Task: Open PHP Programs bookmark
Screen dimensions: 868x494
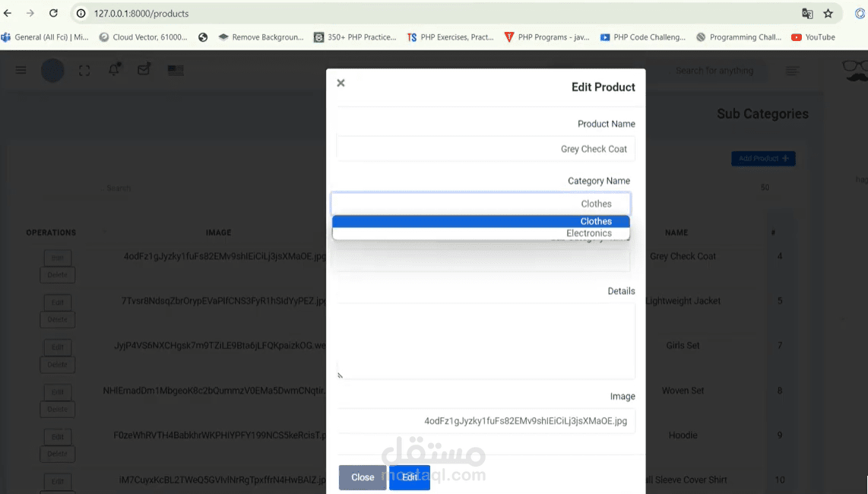Action: point(546,37)
